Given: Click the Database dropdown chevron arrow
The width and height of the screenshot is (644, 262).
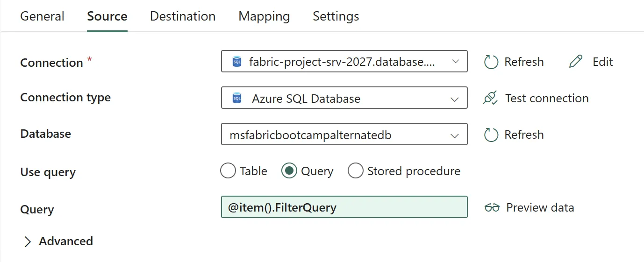Looking at the screenshot, I should (454, 135).
